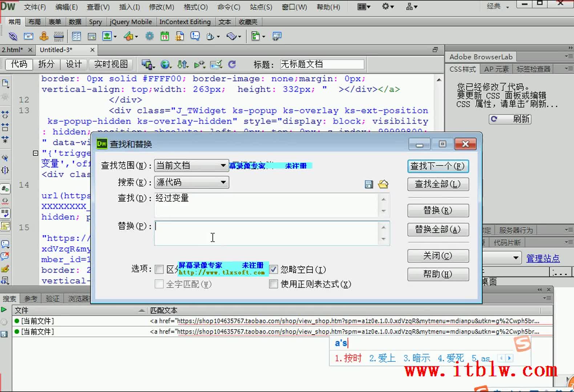Switch to the 布局 insert tab
This screenshot has height=392, width=574.
(x=35, y=22)
